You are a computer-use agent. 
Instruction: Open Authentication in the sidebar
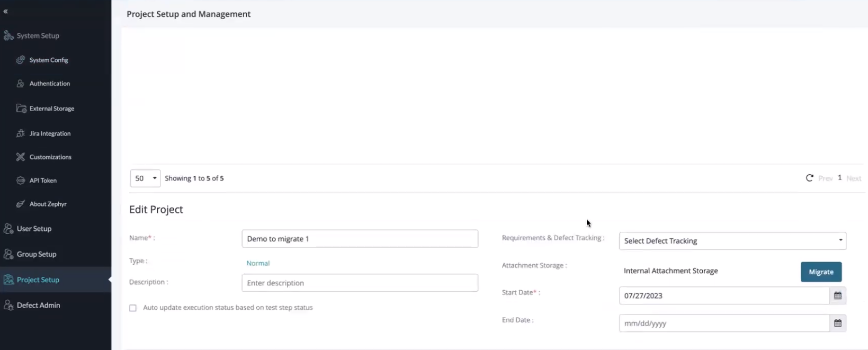pos(49,84)
